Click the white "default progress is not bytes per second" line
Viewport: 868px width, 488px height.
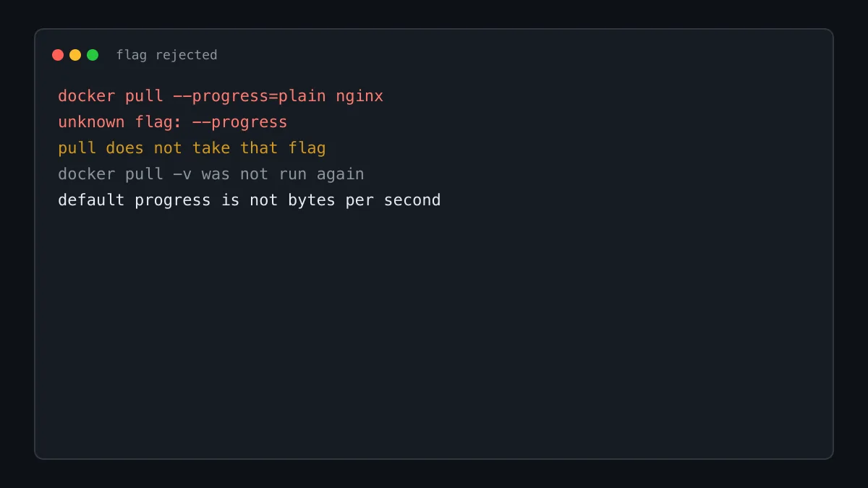point(250,200)
